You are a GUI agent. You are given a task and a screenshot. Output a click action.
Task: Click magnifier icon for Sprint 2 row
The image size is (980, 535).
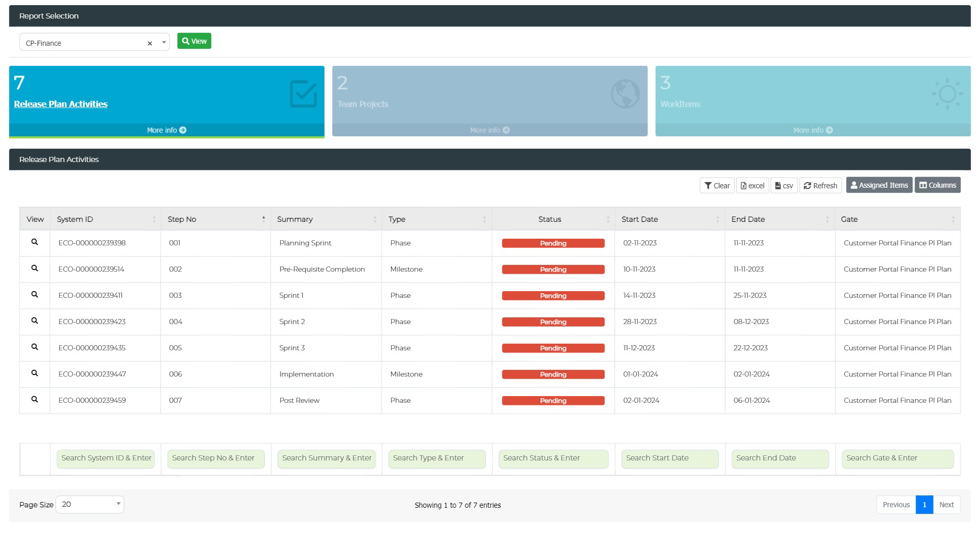(x=34, y=320)
